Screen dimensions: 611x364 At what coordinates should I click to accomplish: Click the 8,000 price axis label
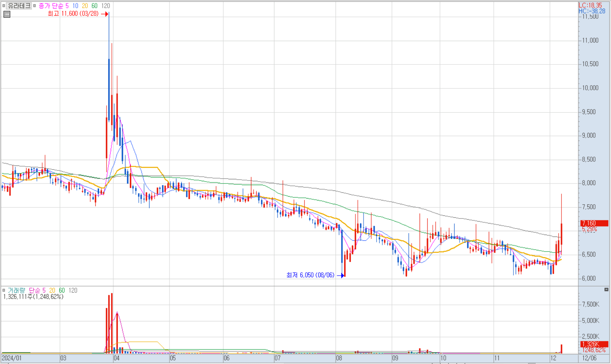589,183
